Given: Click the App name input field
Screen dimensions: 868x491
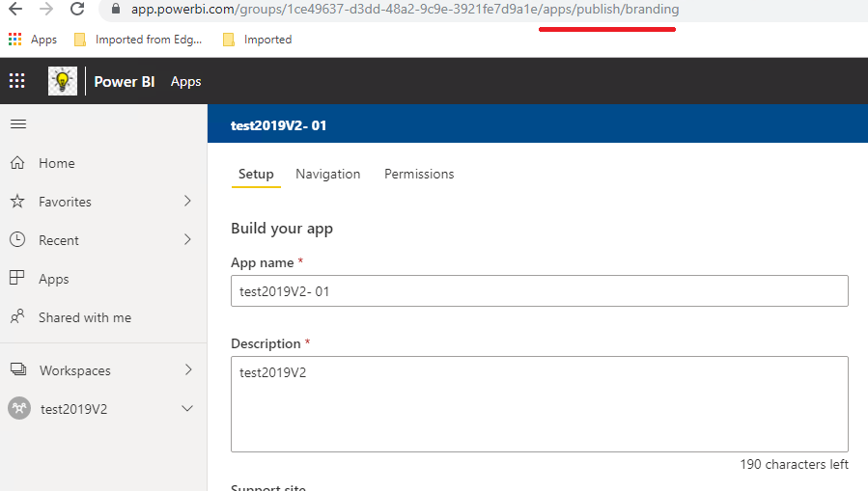Looking at the screenshot, I should (x=540, y=291).
